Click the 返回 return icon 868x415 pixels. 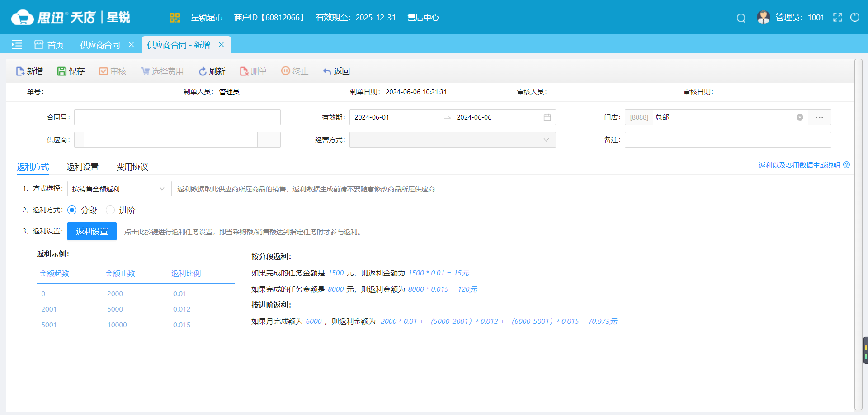click(326, 71)
